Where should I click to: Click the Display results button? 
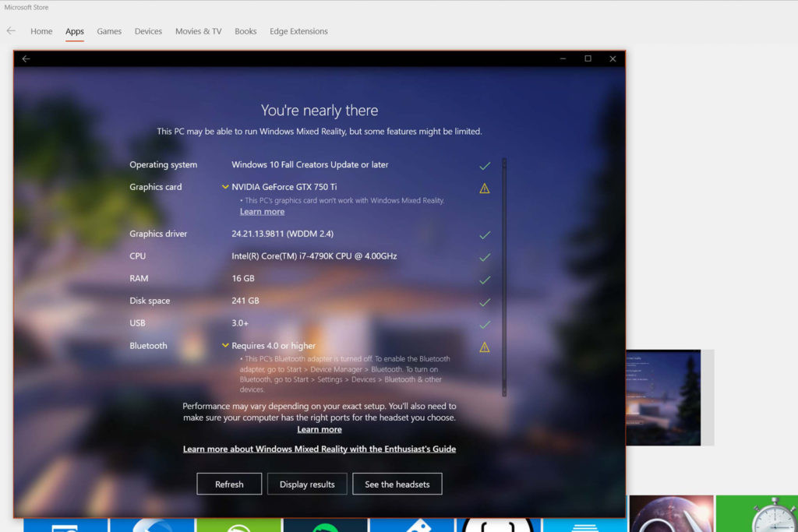point(307,484)
